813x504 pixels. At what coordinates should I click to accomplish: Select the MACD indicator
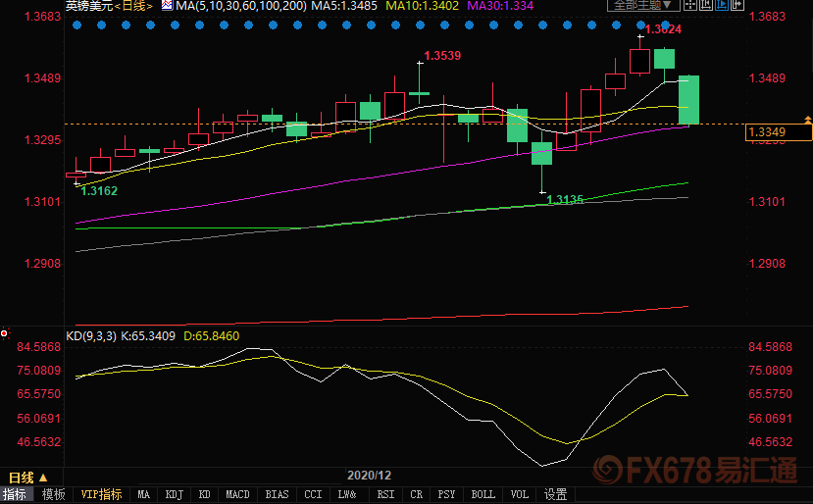(x=237, y=494)
